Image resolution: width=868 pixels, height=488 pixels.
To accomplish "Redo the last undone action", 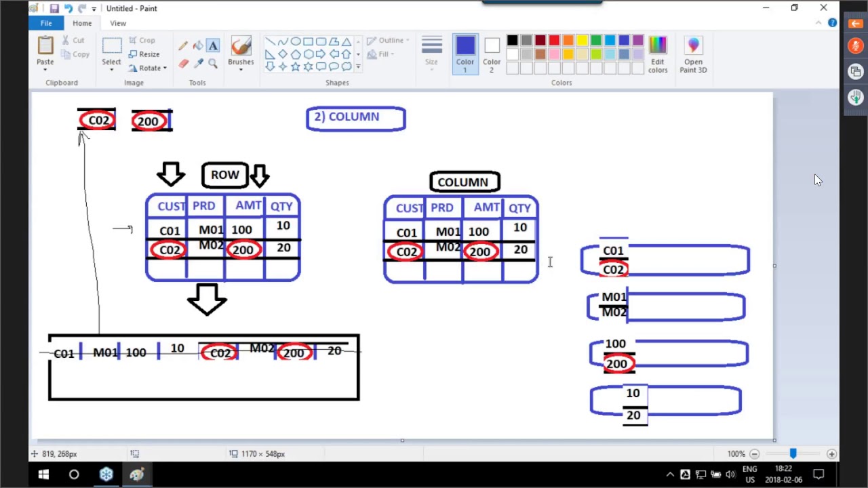I will click(x=82, y=8).
